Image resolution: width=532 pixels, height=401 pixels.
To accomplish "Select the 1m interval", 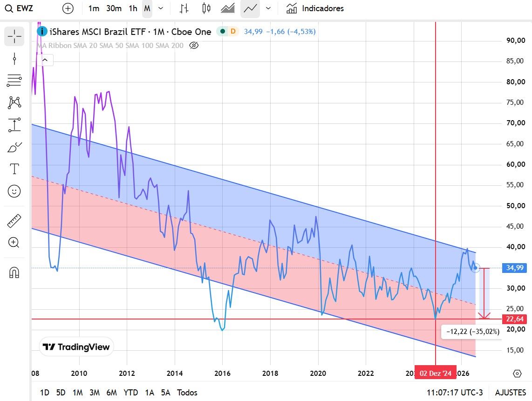I will click(x=94, y=8).
